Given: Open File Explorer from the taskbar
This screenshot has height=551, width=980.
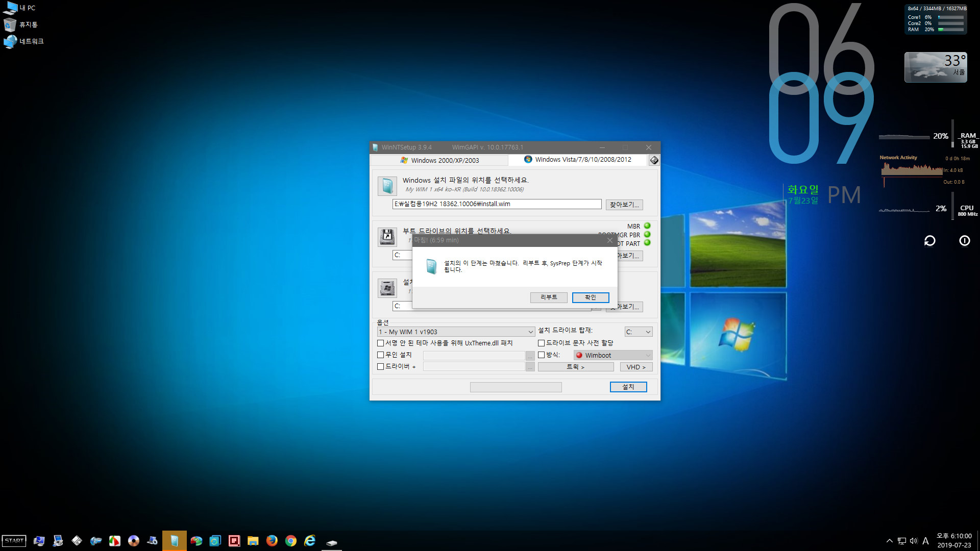Looking at the screenshot, I should coord(253,541).
